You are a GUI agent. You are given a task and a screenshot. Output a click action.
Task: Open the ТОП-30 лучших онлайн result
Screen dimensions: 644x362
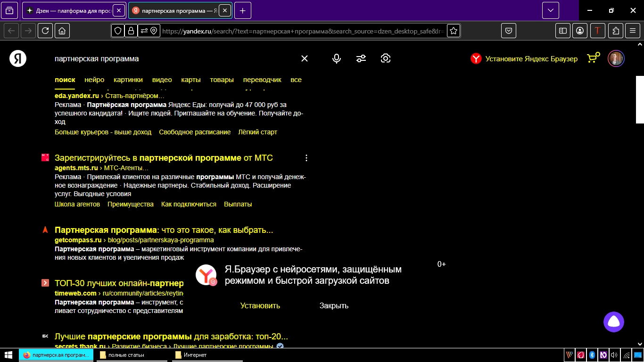[119, 283]
